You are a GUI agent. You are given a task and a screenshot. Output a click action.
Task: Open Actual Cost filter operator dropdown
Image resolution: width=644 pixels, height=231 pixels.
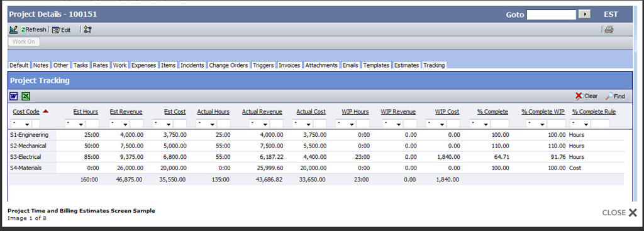point(303,124)
